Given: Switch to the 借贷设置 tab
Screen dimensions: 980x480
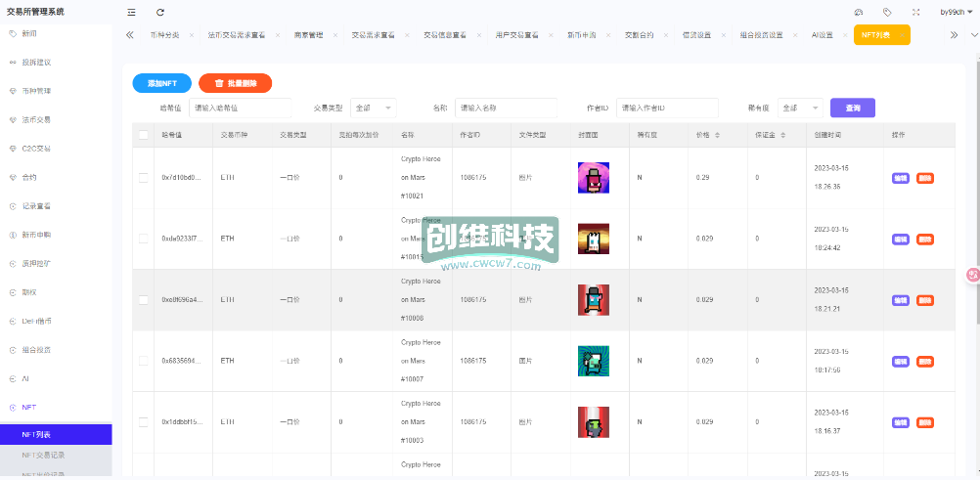Looking at the screenshot, I should (696, 35).
